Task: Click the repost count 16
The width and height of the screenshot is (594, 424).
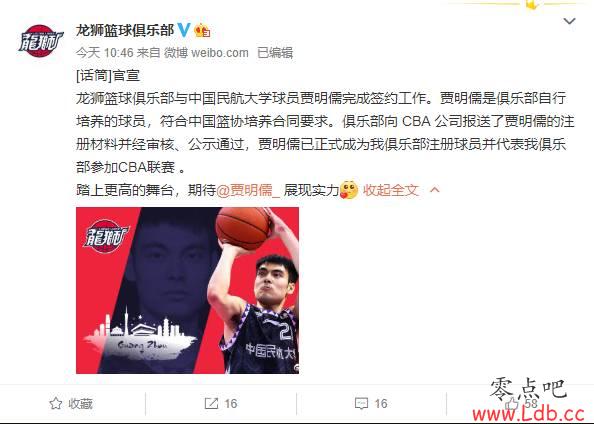Action: click(230, 404)
